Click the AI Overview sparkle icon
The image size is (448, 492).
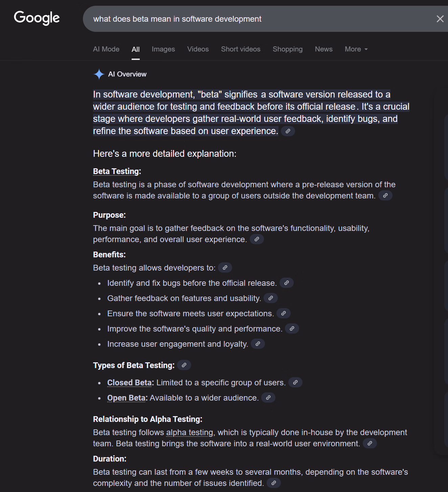(99, 74)
